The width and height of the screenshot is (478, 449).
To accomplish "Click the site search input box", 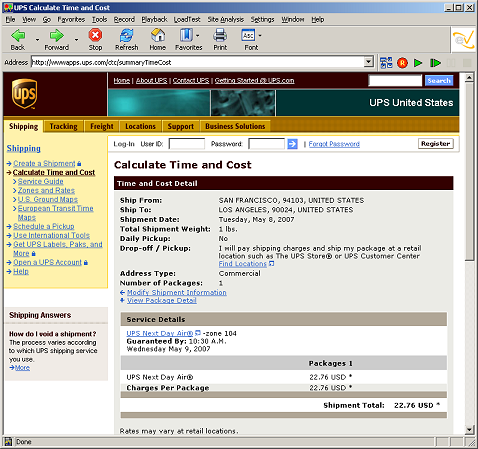I will point(395,81).
